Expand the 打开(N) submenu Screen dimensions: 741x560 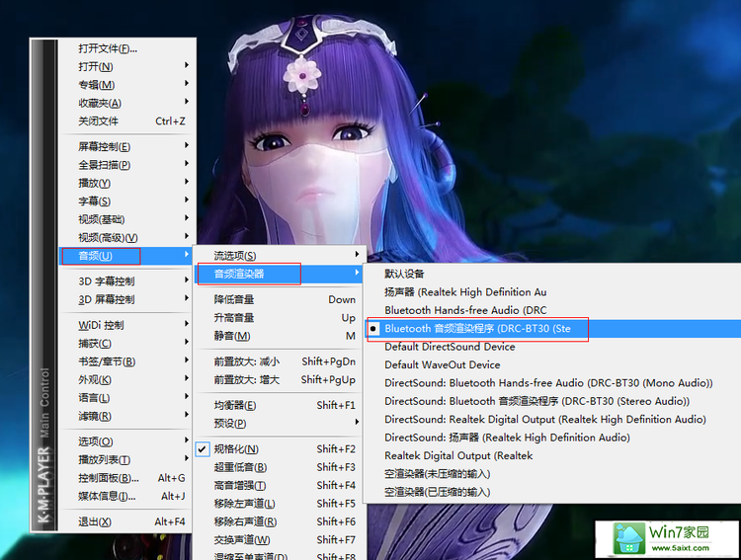point(126,66)
